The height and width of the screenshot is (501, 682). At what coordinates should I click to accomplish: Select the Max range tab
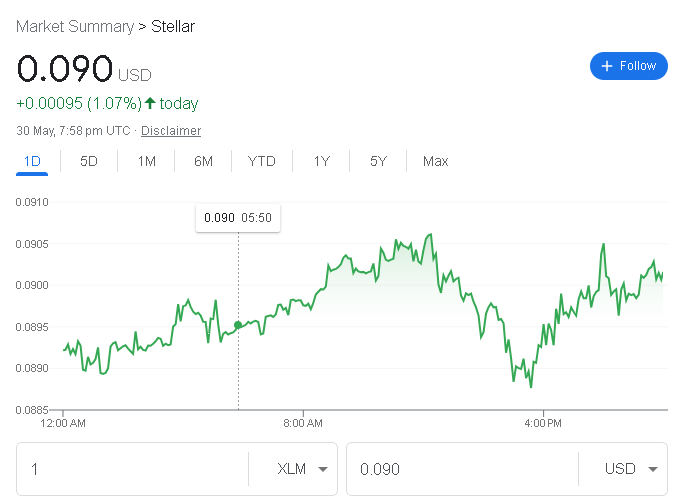tap(435, 161)
